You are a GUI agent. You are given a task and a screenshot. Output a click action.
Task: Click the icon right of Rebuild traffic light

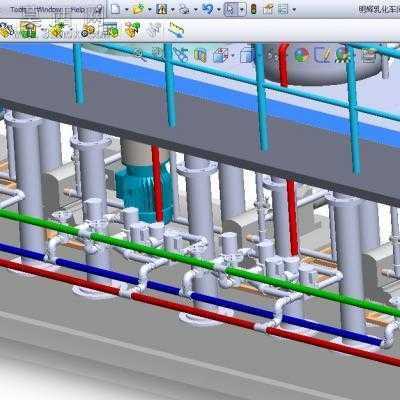click(x=269, y=9)
